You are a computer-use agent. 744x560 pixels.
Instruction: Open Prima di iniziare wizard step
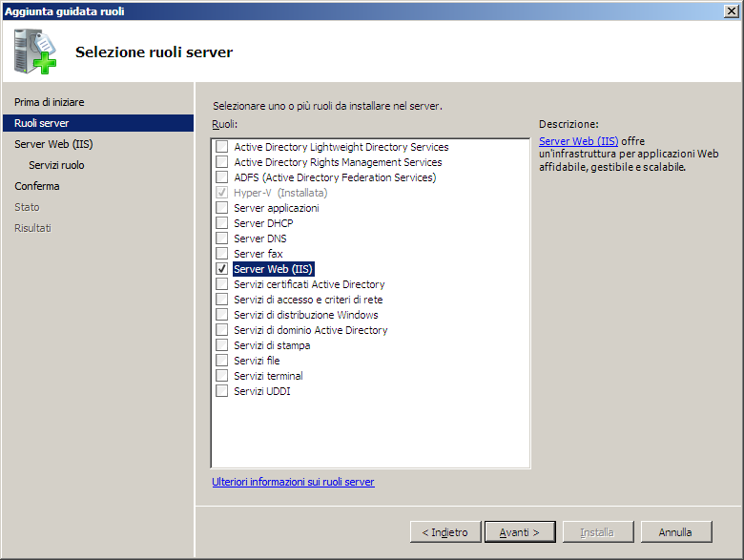click(50, 102)
